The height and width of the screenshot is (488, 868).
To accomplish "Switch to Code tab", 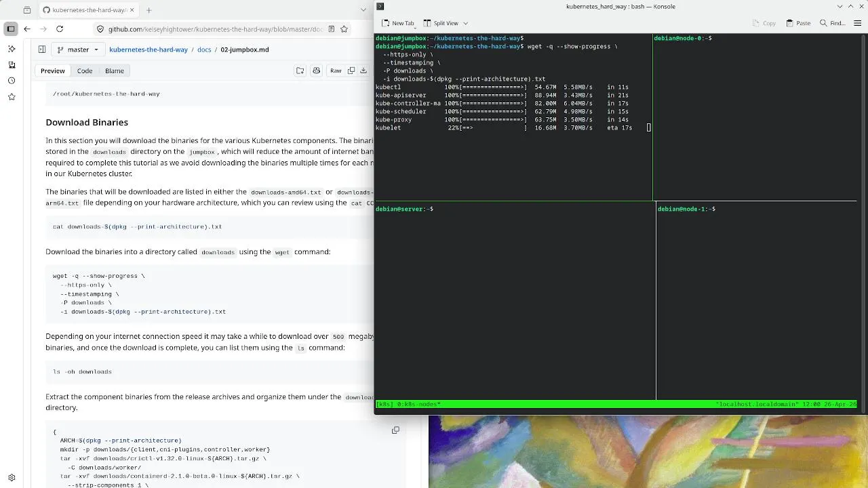I will 85,70.
